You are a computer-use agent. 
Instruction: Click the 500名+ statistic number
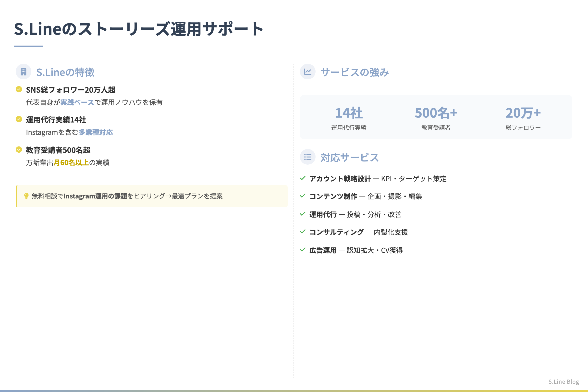coord(436,113)
